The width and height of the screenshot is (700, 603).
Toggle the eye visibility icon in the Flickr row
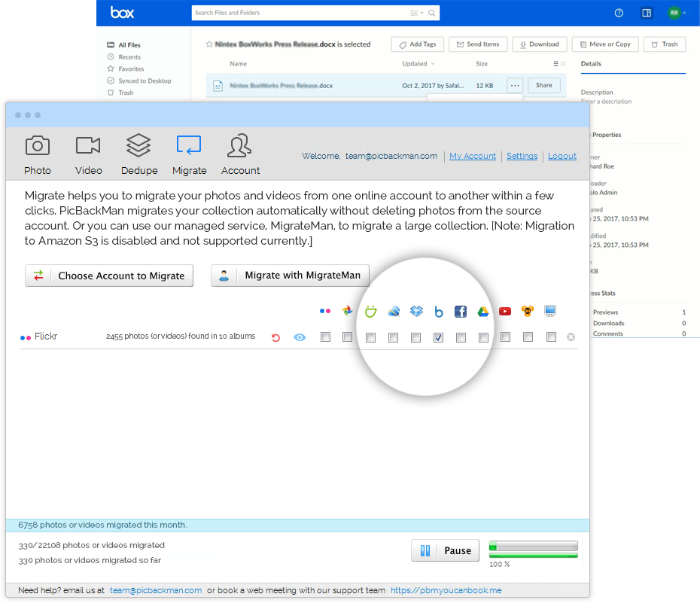coord(300,337)
